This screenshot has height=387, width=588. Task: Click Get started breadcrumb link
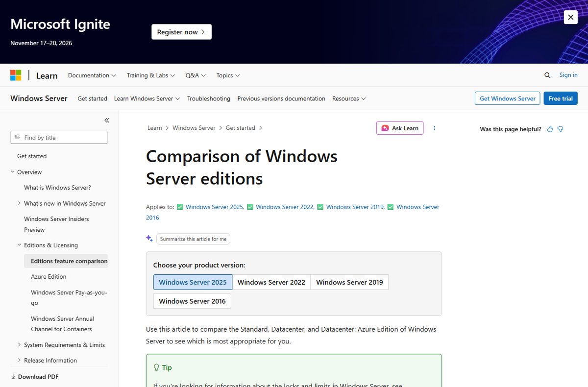tap(241, 128)
